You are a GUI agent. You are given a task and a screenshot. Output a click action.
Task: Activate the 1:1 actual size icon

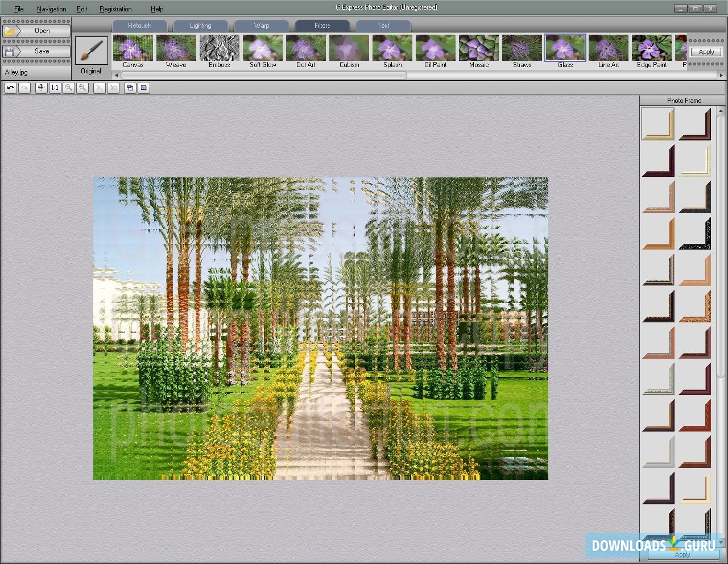point(55,88)
